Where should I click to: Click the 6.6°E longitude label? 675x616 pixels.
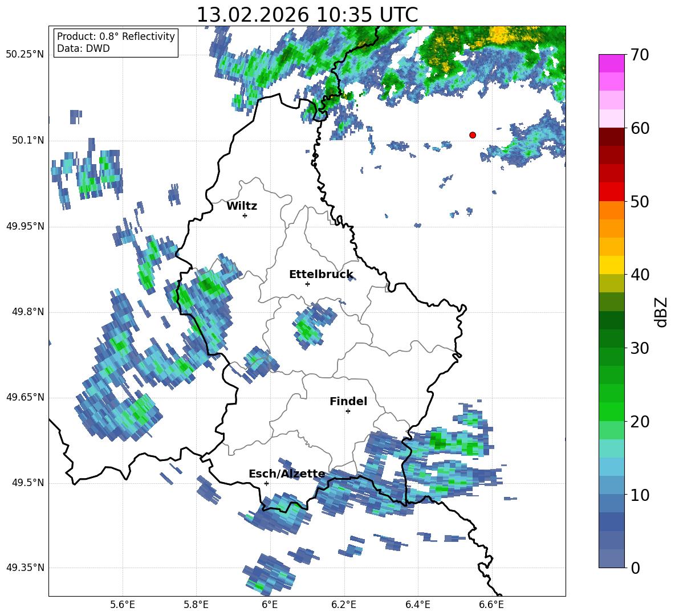pyautogui.click(x=491, y=605)
